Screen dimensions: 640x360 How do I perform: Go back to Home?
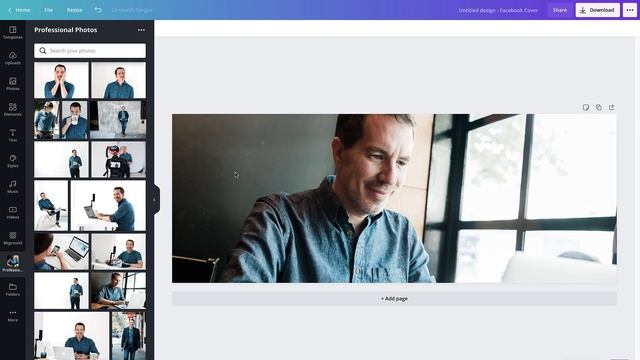[x=19, y=10]
